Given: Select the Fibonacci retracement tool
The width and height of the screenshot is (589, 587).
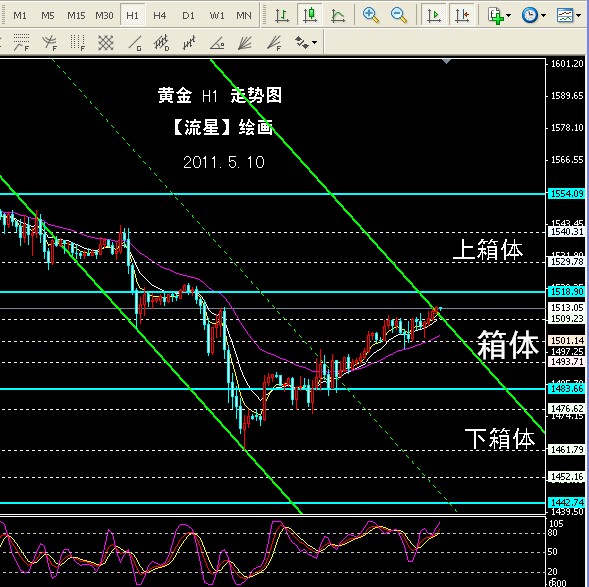Looking at the screenshot, I should (21, 42).
